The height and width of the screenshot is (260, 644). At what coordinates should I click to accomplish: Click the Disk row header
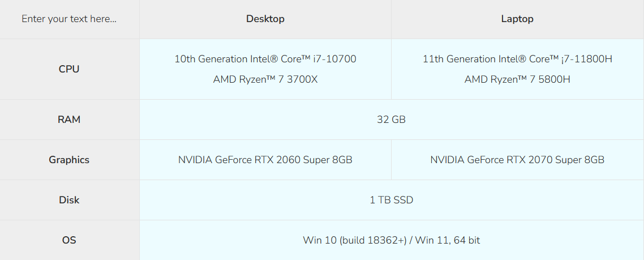tap(69, 200)
